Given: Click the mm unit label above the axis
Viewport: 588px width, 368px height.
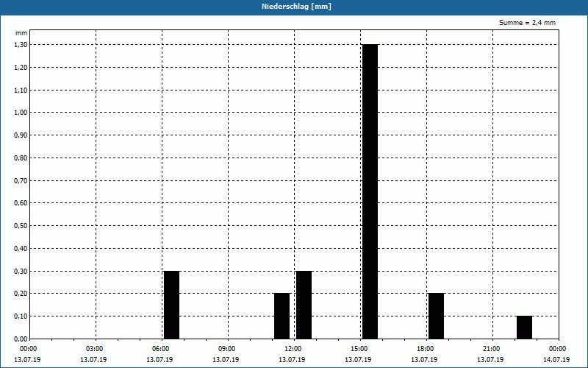Looking at the screenshot, I should [x=21, y=33].
